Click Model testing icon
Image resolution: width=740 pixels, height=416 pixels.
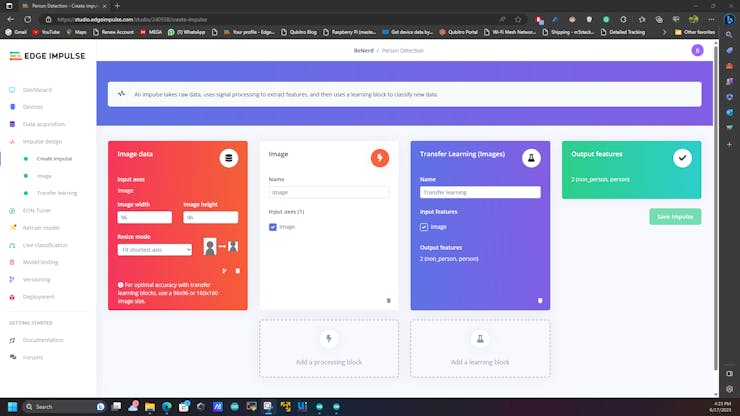(12, 262)
